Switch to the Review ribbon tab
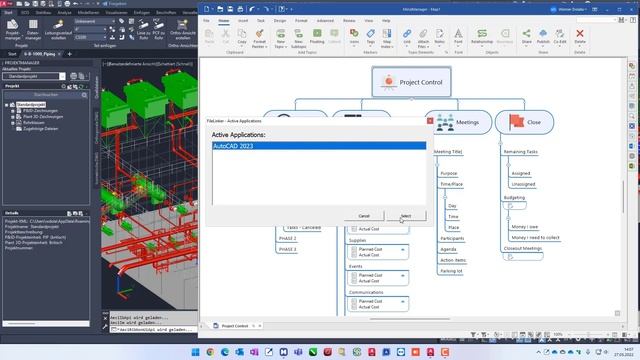The width and height of the screenshot is (640, 360). point(349,20)
